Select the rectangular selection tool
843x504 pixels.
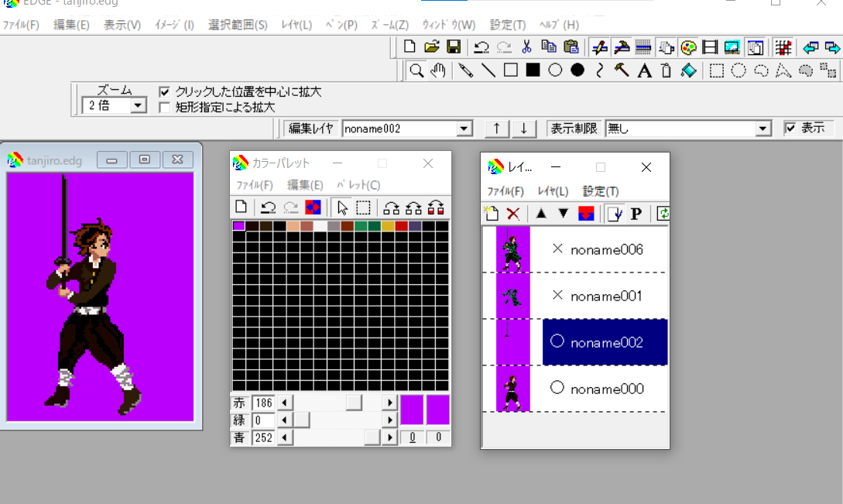pos(716,70)
